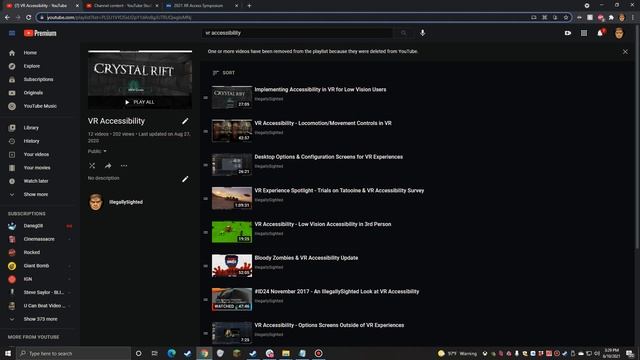
Task: Grab the drag handle of the Locomotion video row
Action: point(205,131)
